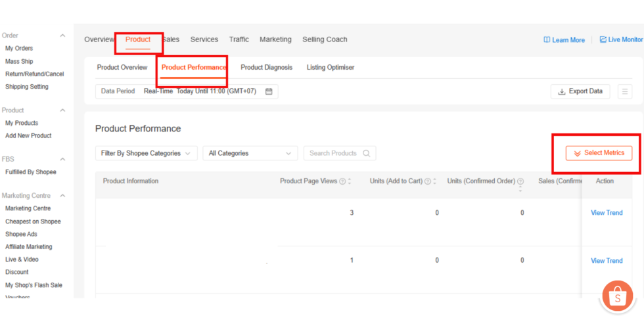Sort by Product Page Views arrows
Screen dimensions: 644x322
pos(350,181)
